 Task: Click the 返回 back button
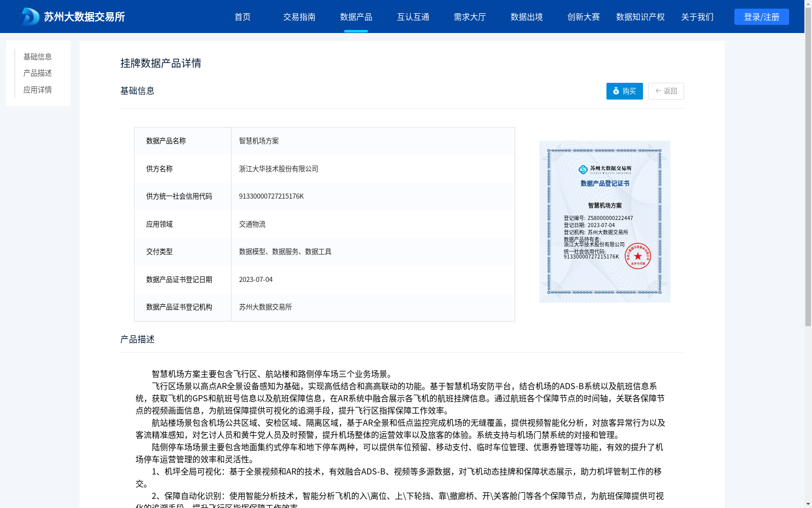(x=666, y=91)
